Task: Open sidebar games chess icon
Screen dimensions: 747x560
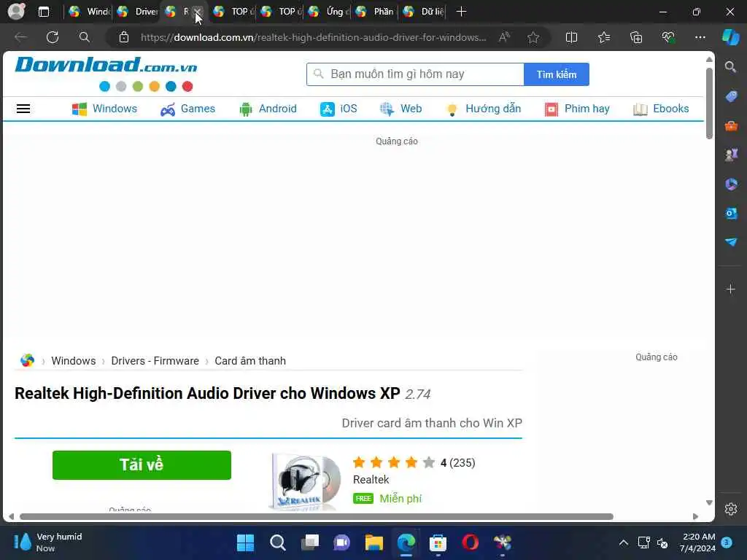Action: coord(731,155)
